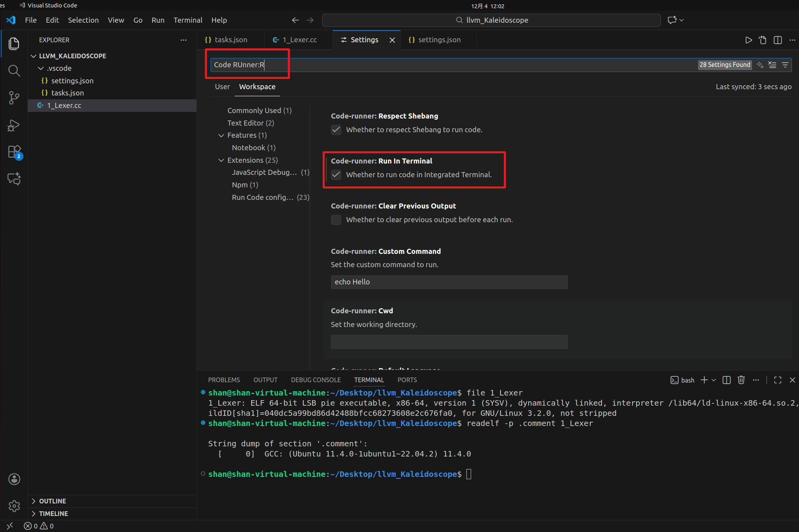Uncheck the Respect Shebang checkbox
The image size is (799, 532).
click(x=336, y=129)
